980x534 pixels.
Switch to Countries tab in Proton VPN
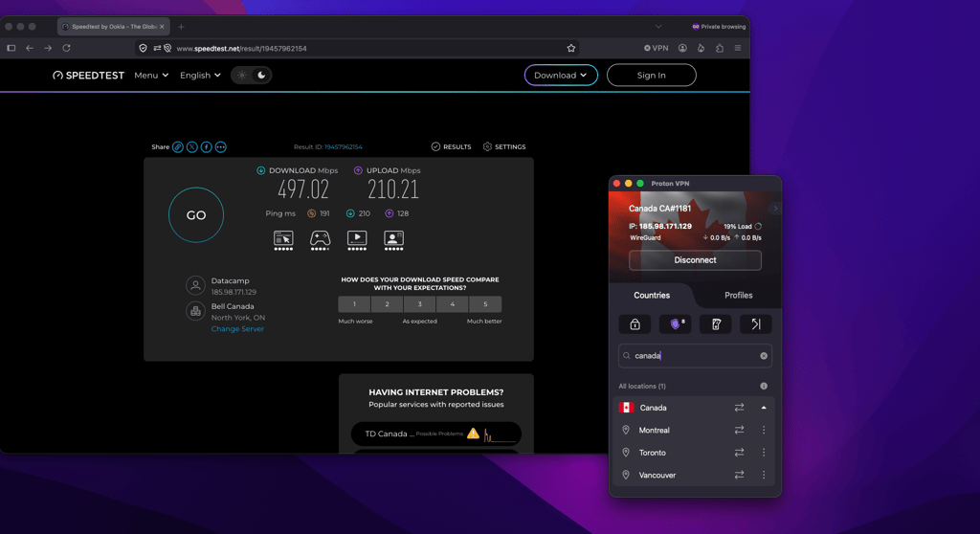click(x=651, y=295)
